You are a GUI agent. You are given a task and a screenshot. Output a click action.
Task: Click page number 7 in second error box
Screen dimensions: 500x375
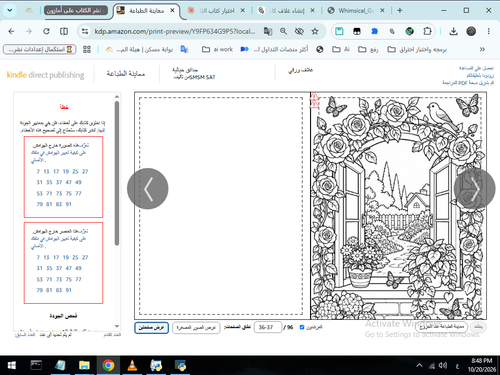(38, 257)
